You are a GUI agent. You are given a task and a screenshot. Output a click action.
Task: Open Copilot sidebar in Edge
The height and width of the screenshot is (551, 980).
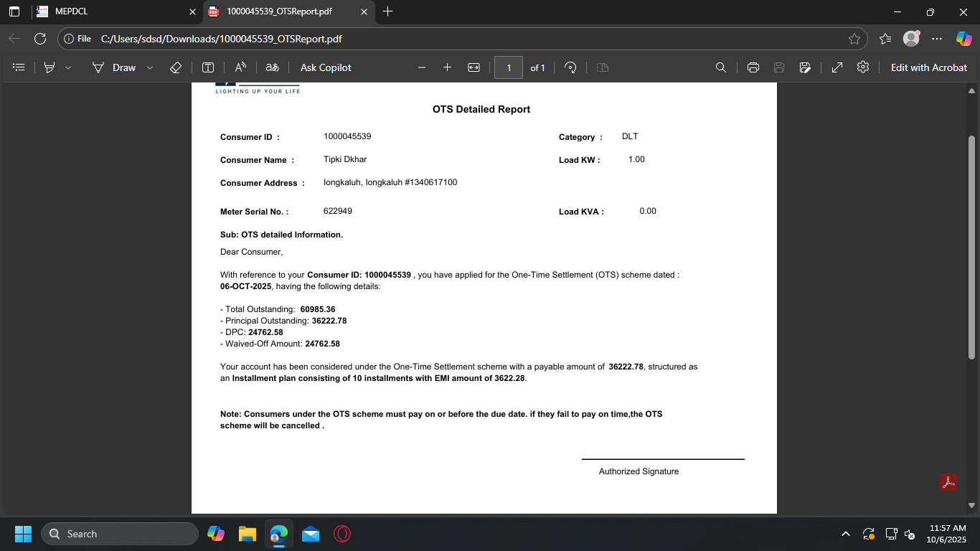pyautogui.click(x=963, y=39)
